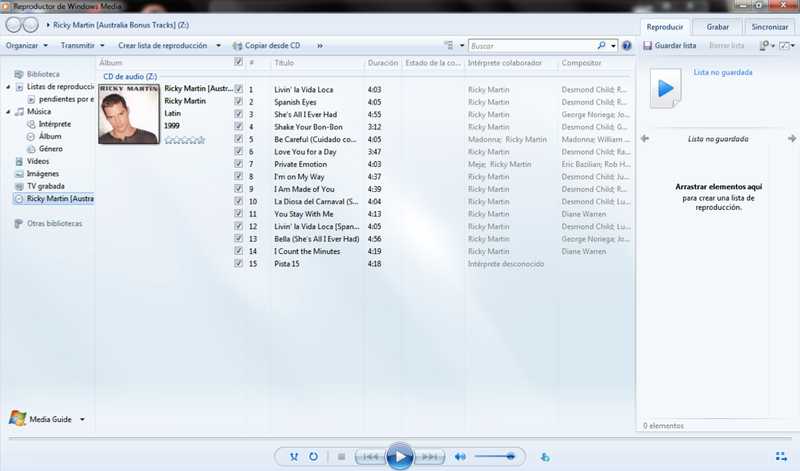Image resolution: width=800 pixels, height=471 pixels.
Task: Click the CD de audio (Z:) group heading
Action: tap(130, 77)
